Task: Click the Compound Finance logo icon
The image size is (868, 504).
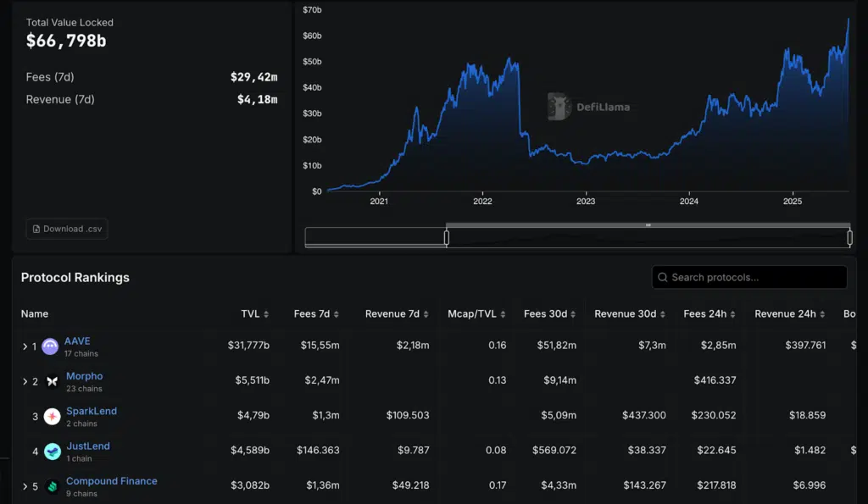Action: pyautogui.click(x=52, y=486)
